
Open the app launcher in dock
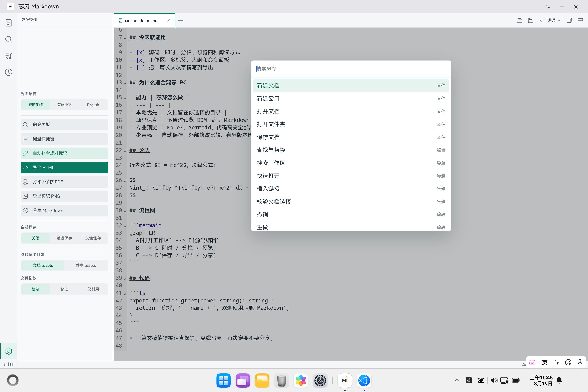(x=223, y=381)
